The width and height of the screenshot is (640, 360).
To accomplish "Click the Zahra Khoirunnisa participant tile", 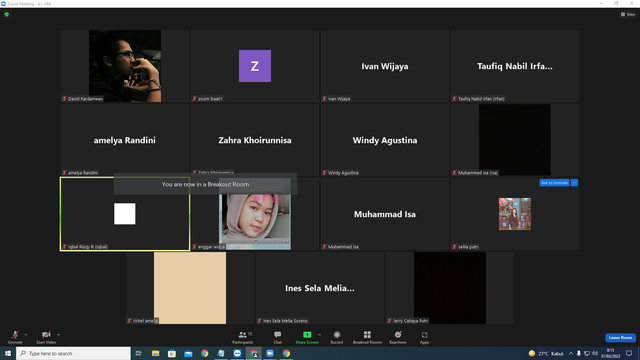I will click(x=255, y=140).
